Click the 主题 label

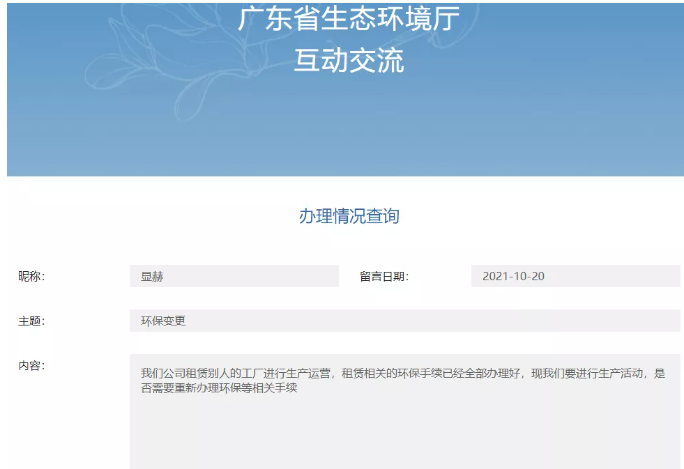(x=32, y=321)
